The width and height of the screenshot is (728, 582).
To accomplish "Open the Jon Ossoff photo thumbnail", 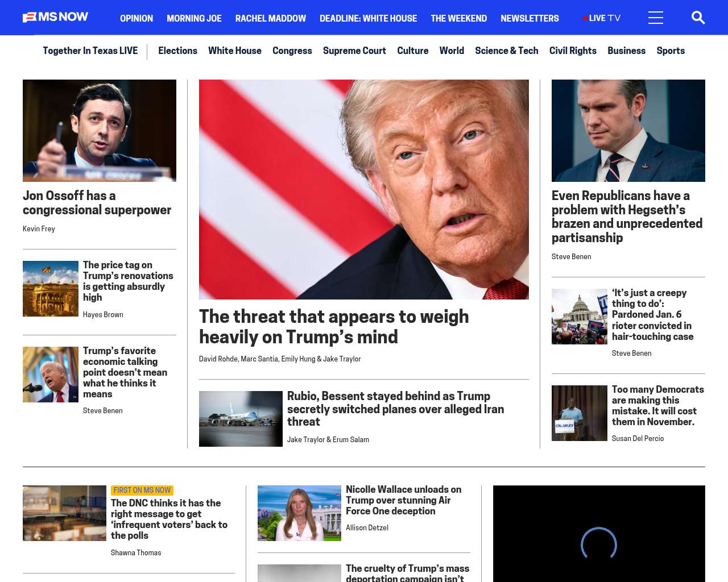I will pyautogui.click(x=100, y=131).
